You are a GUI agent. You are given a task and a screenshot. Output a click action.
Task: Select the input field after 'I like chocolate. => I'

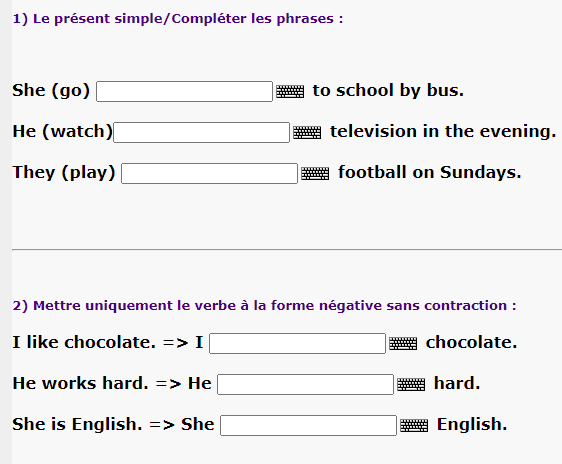[297, 343]
